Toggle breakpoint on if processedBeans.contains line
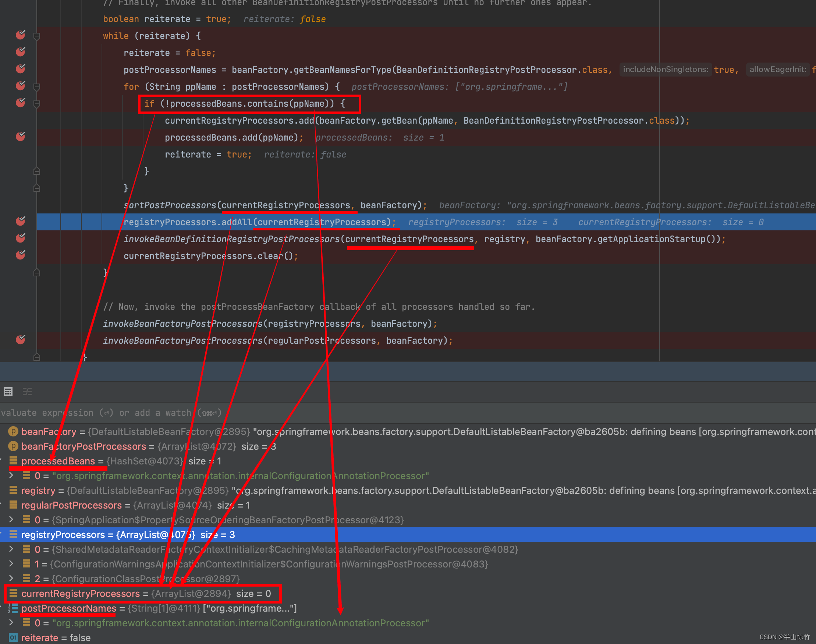This screenshot has height=644, width=816. coord(21,103)
